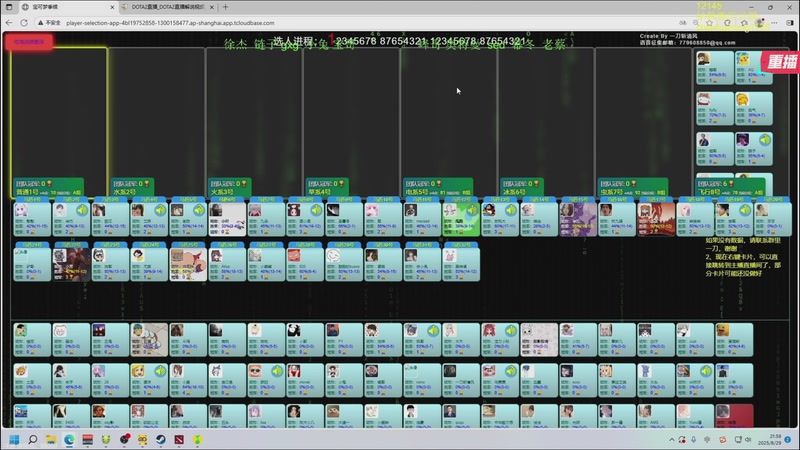The height and width of the screenshot is (450, 800).
Task: Select the 飞行8号 team label
Action: (731, 187)
